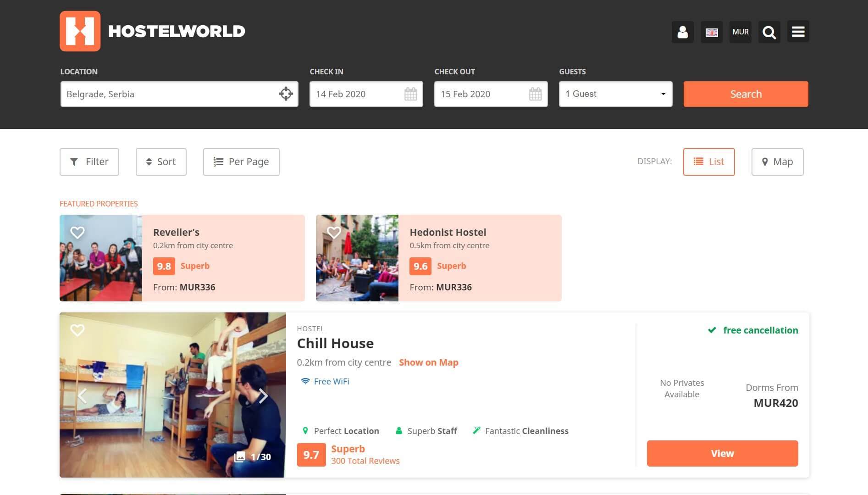
Task: Favorite Reveller's with heart icon
Action: click(x=77, y=233)
